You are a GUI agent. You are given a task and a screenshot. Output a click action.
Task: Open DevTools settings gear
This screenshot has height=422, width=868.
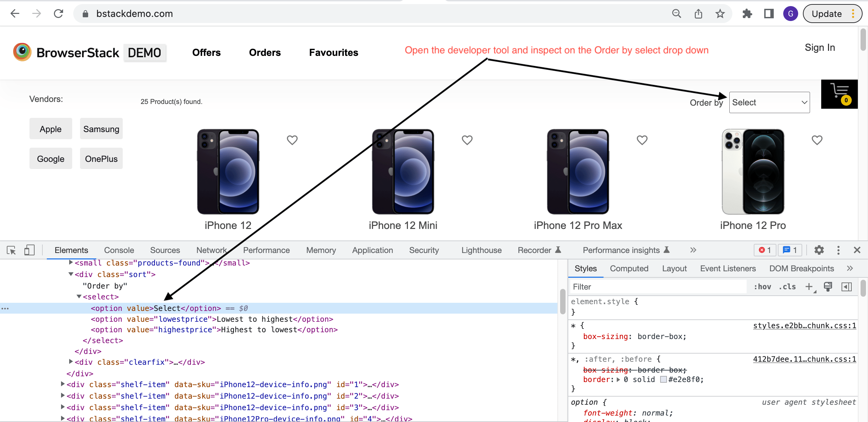(x=819, y=250)
